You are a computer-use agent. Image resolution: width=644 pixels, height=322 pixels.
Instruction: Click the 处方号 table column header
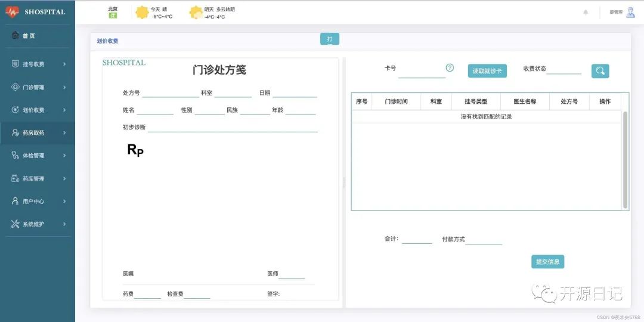tap(569, 101)
